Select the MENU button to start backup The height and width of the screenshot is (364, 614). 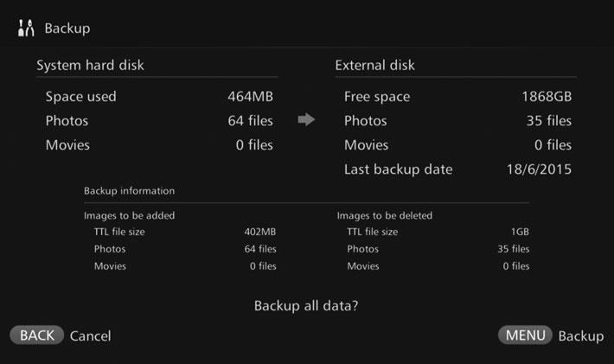(x=525, y=335)
